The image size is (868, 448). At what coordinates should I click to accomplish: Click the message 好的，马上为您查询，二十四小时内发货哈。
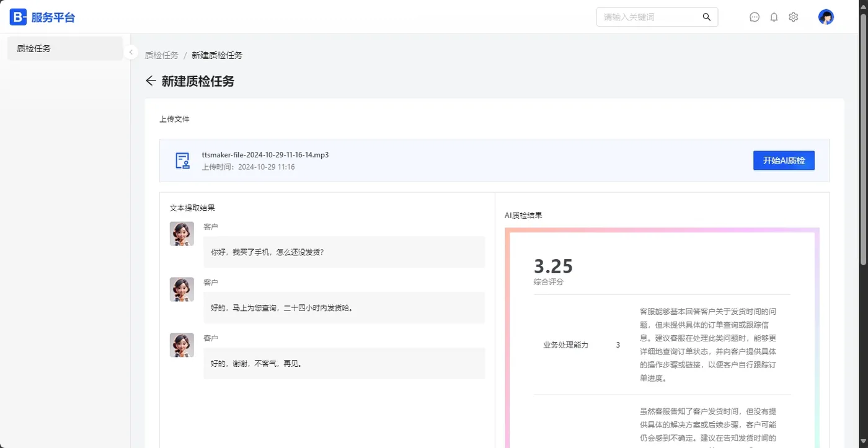click(x=344, y=308)
